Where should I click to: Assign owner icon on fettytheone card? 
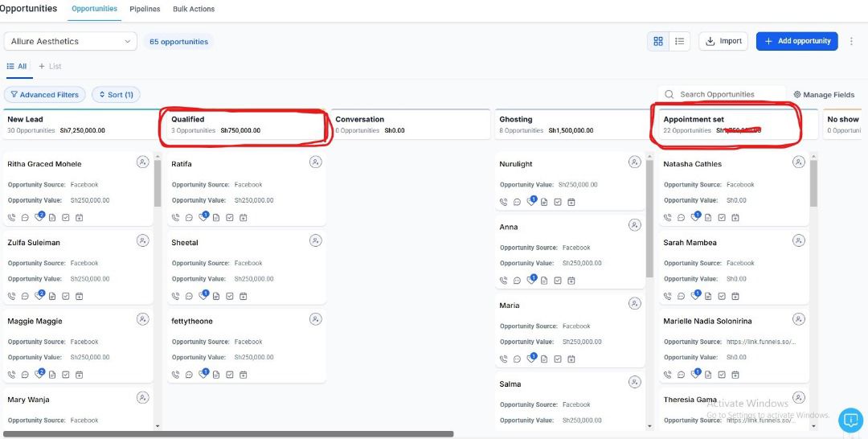(x=316, y=319)
